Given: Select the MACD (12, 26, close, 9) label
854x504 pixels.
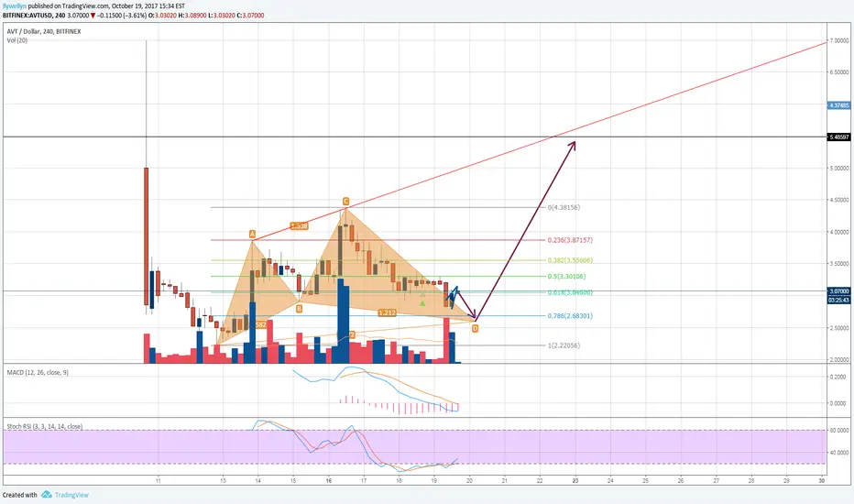Looking at the screenshot, I should pos(38,372).
